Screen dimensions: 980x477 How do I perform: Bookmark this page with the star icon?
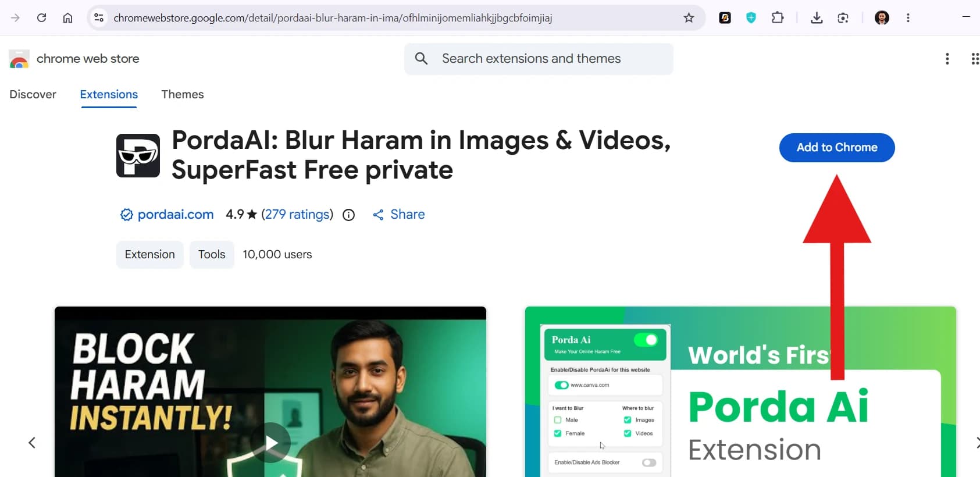point(689,17)
